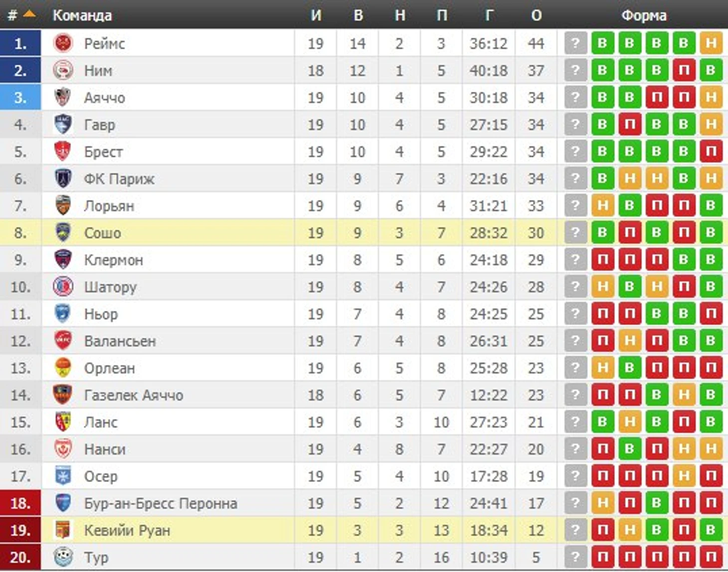Open the Газелек Аяччо team link
Screen dimensions: 728x572
point(134,395)
